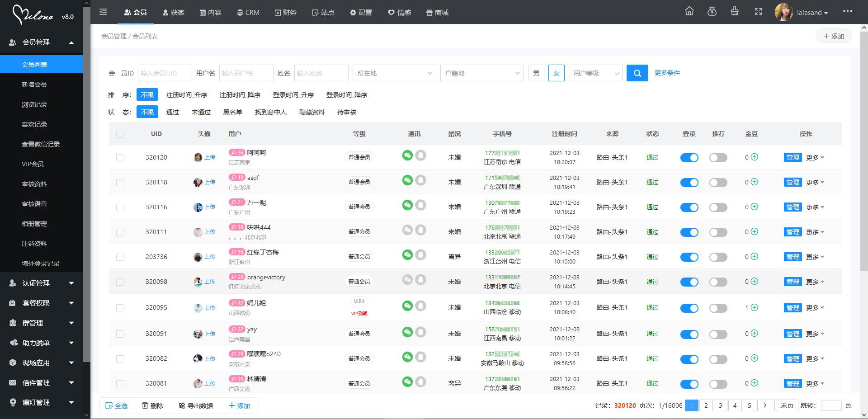The image size is (868, 419).
Task: Click the home icon in top bar
Action: pyautogui.click(x=689, y=12)
